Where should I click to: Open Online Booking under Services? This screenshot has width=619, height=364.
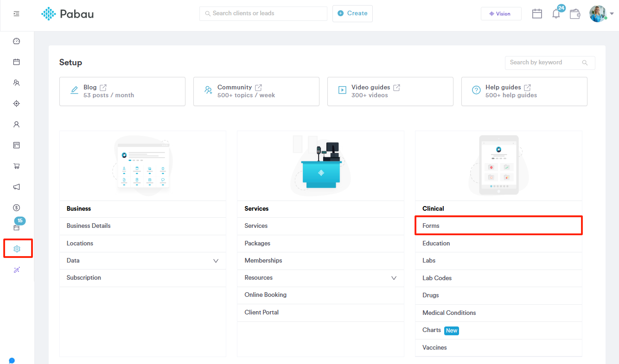(x=265, y=295)
